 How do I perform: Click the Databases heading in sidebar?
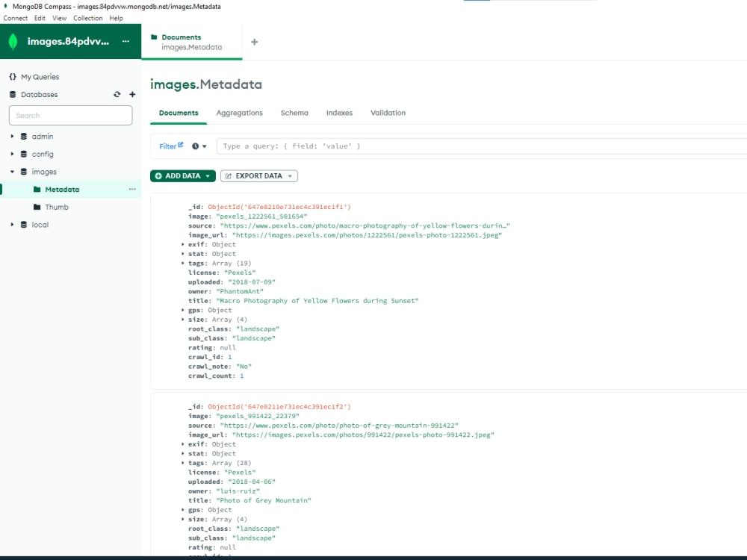tap(39, 94)
